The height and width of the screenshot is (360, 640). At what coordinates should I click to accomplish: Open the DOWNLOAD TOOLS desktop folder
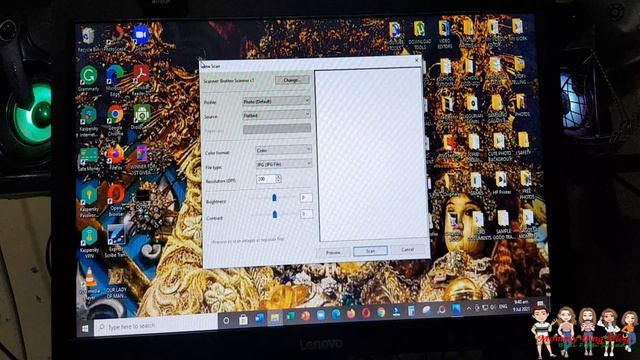[420, 36]
